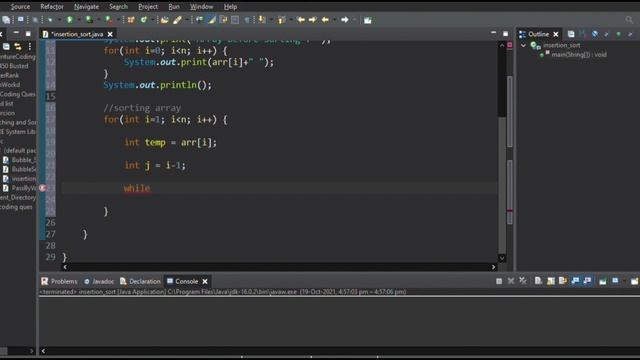Toggle Link with Editor in Package Explorer
The height and width of the screenshot is (360, 640).
tap(18, 47)
